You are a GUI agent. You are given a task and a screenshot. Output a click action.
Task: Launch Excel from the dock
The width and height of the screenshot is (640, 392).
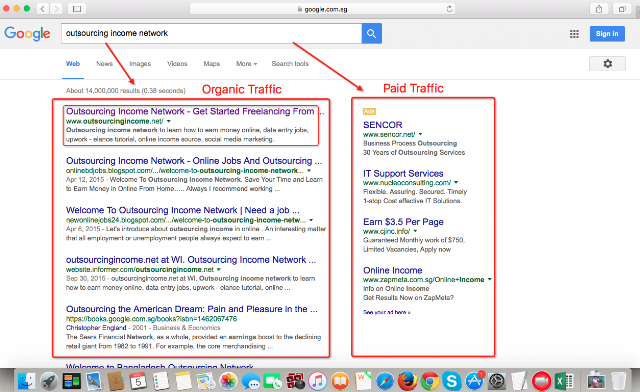(x=564, y=381)
